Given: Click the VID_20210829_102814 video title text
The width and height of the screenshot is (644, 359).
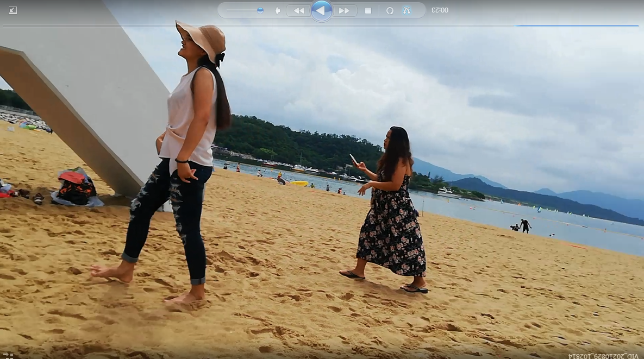Looking at the screenshot, I should (x=603, y=356).
